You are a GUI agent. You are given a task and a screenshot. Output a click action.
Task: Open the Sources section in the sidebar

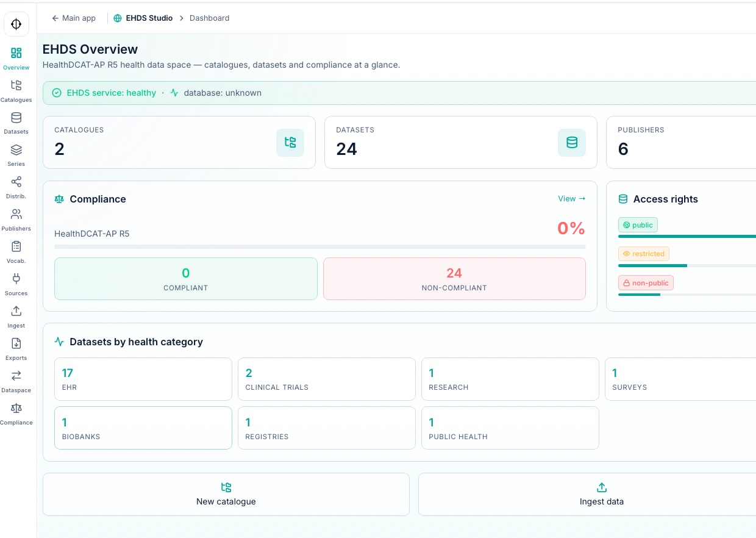[16, 282]
